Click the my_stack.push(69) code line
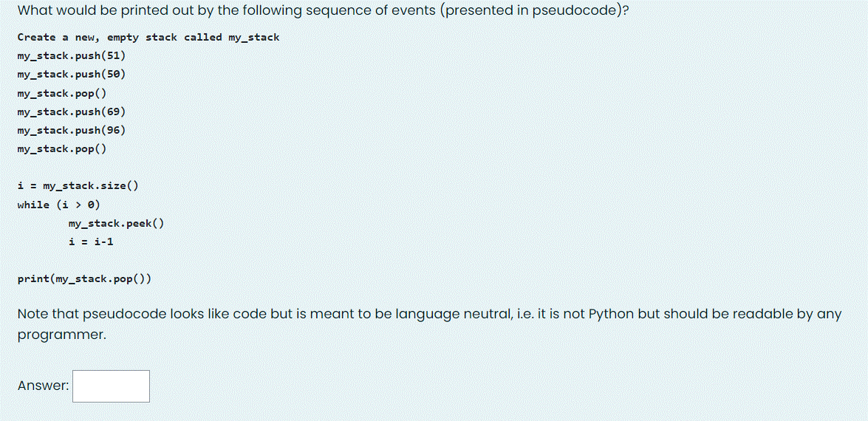This screenshot has height=421, width=868. pos(72,112)
